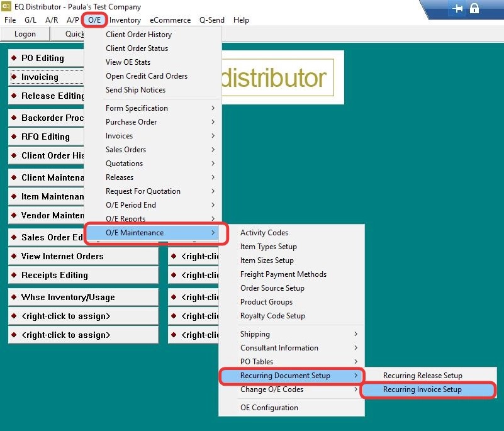Select Activity Codes
This screenshot has height=431, width=504.
[291, 232]
